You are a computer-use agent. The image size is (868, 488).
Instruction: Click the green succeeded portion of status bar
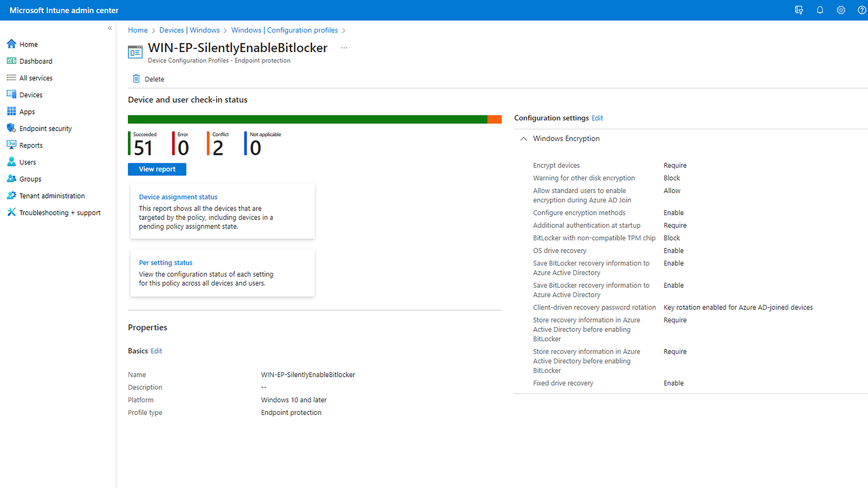pos(308,119)
